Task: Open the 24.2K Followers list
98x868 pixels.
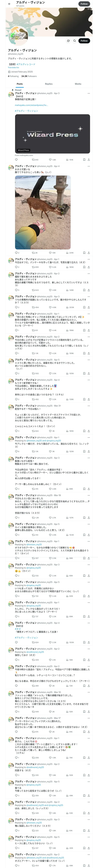Action: [x=29, y=76]
